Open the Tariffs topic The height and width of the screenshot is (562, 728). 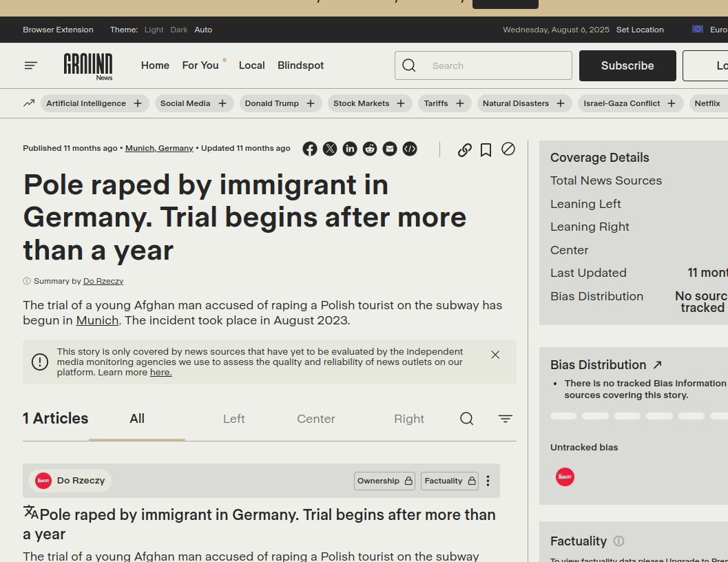[435, 103]
